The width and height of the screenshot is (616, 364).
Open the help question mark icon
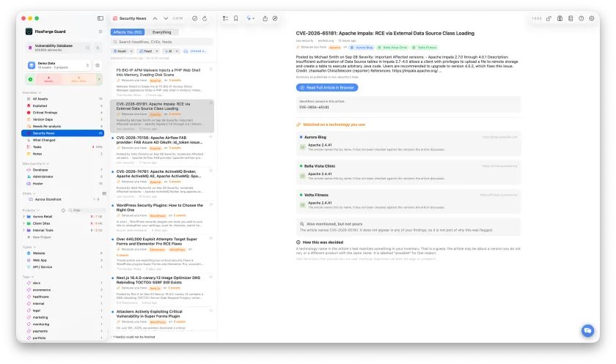(x=581, y=18)
